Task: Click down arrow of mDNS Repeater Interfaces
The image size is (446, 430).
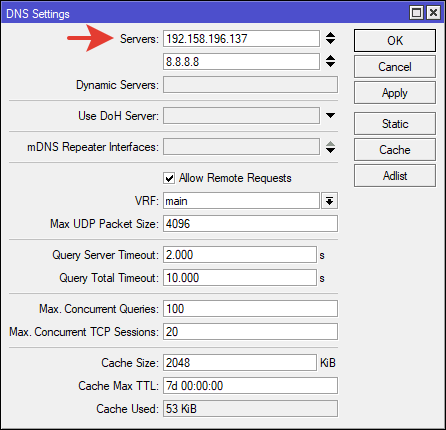Action: tap(330, 151)
